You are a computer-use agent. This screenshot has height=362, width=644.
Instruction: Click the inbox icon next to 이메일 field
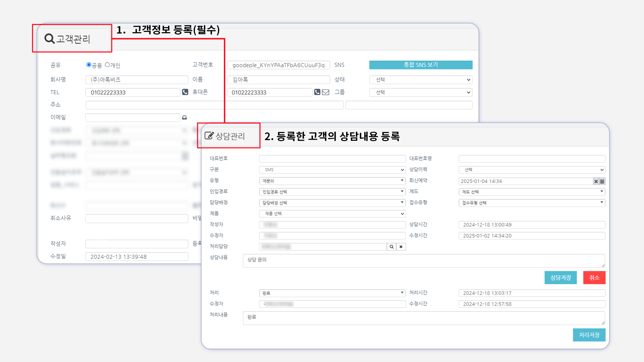click(184, 118)
